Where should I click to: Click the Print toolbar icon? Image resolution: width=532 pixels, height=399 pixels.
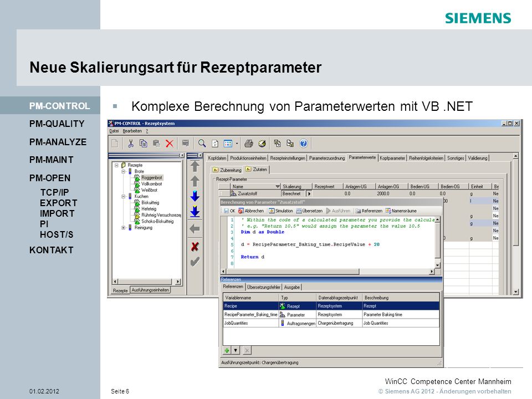(249, 144)
